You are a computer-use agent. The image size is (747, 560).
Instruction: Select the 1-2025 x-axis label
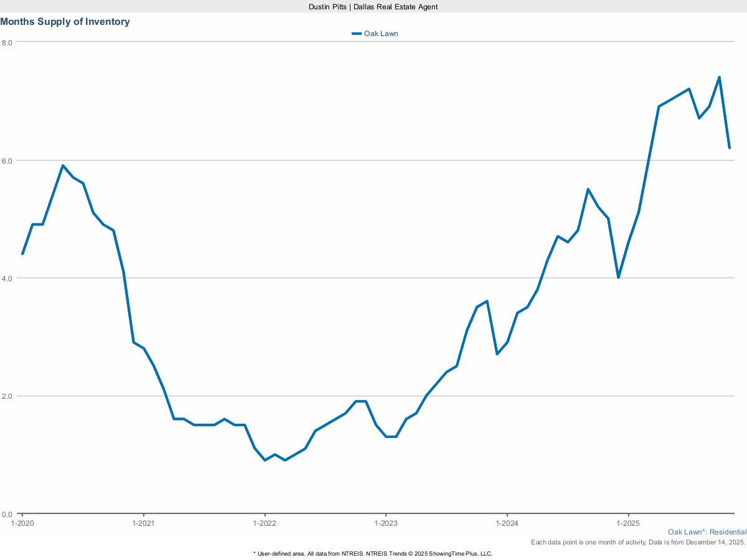click(x=628, y=524)
